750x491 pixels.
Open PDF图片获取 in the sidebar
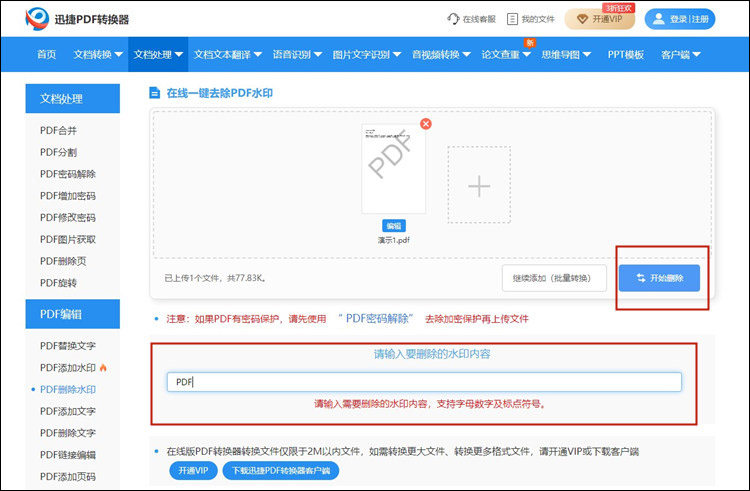(x=68, y=240)
